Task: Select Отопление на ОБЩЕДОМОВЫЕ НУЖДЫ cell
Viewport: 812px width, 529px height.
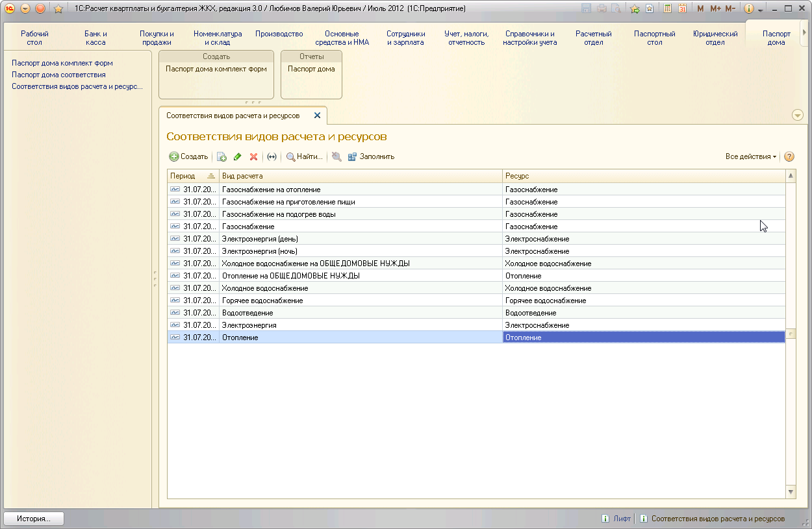Action: 361,276
